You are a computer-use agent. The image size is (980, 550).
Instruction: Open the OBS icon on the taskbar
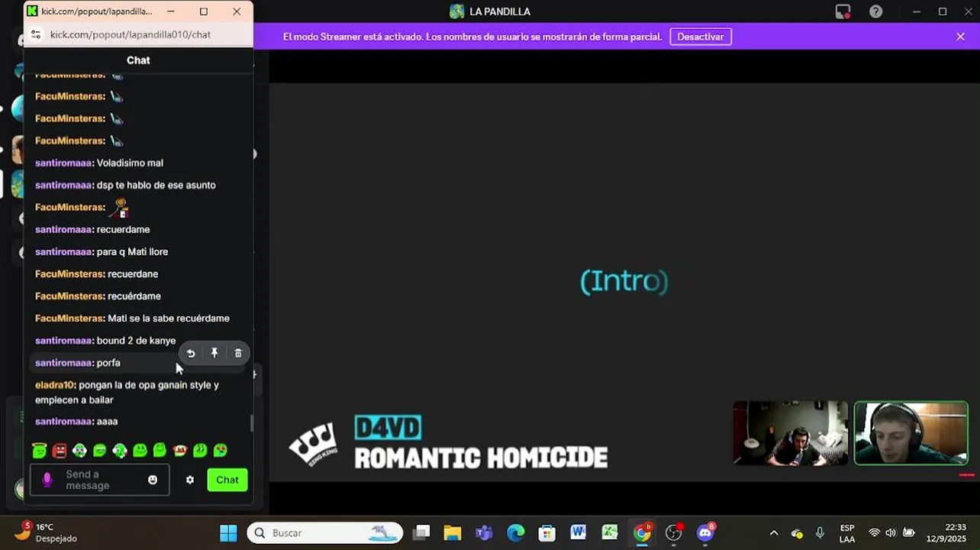[x=674, y=532]
